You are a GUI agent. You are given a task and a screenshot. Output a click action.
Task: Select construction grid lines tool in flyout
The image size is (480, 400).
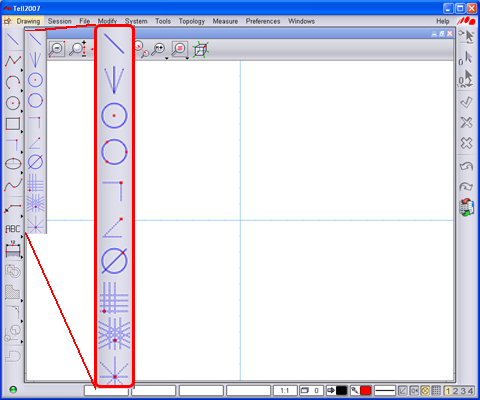pos(35,183)
